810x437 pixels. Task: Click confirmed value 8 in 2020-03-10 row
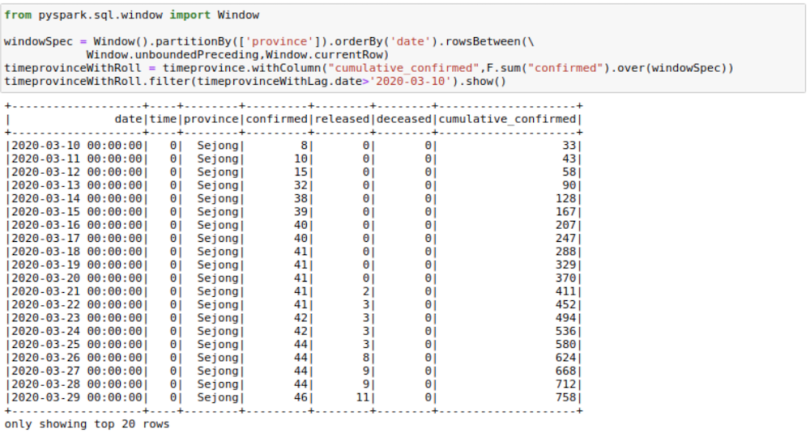304,146
